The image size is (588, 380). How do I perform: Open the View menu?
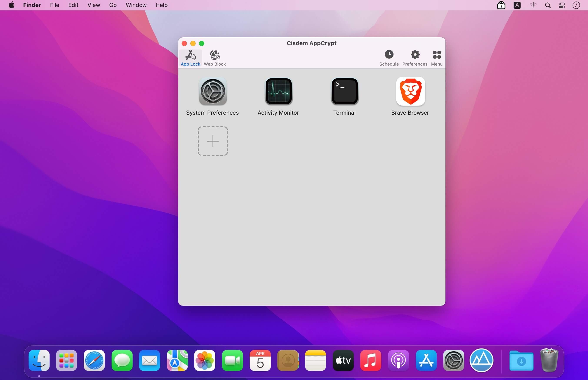tap(94, 5)
